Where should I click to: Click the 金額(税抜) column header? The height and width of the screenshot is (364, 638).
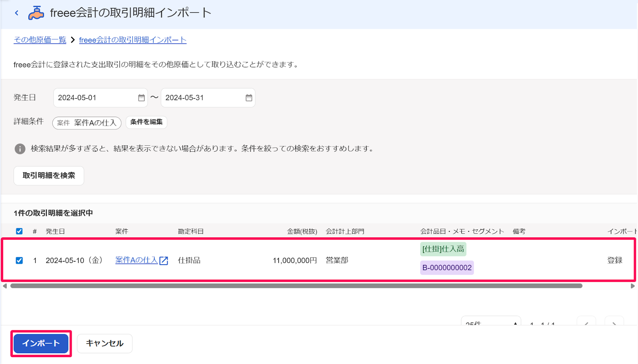coord(302,231)
